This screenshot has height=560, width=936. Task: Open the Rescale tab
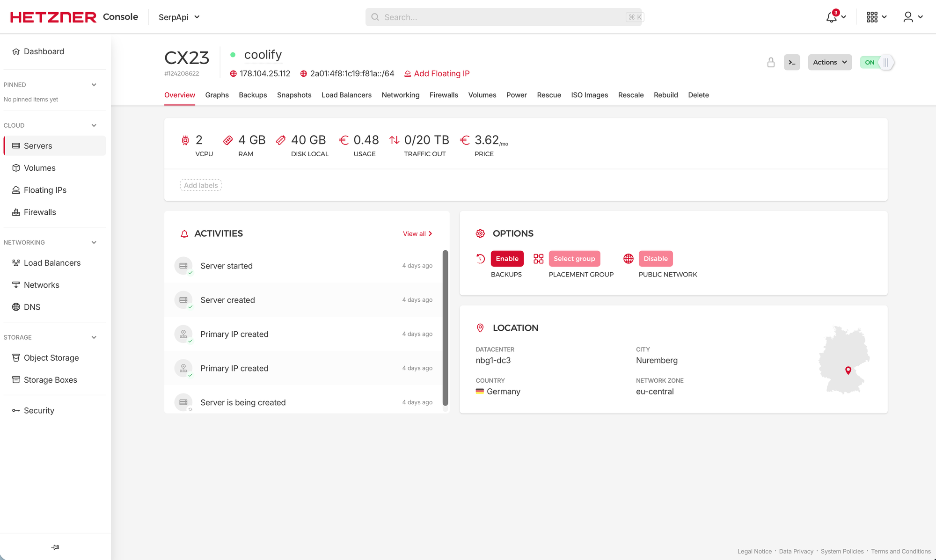(x=631, y=95)
